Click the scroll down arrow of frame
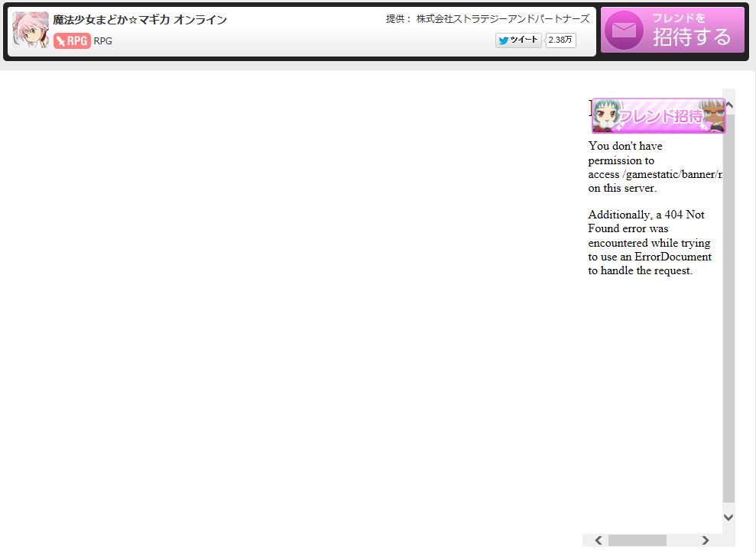756x553 pixels. pos(729,517)
